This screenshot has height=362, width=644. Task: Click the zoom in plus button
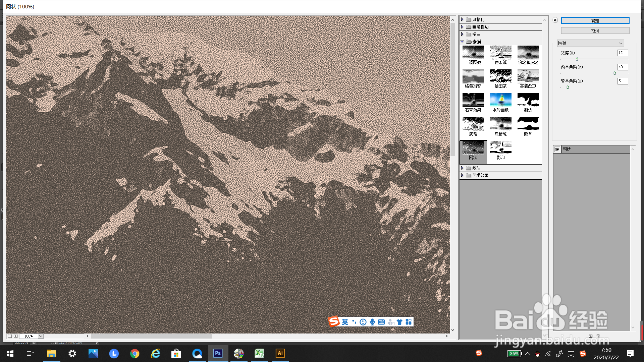(15, 336)
